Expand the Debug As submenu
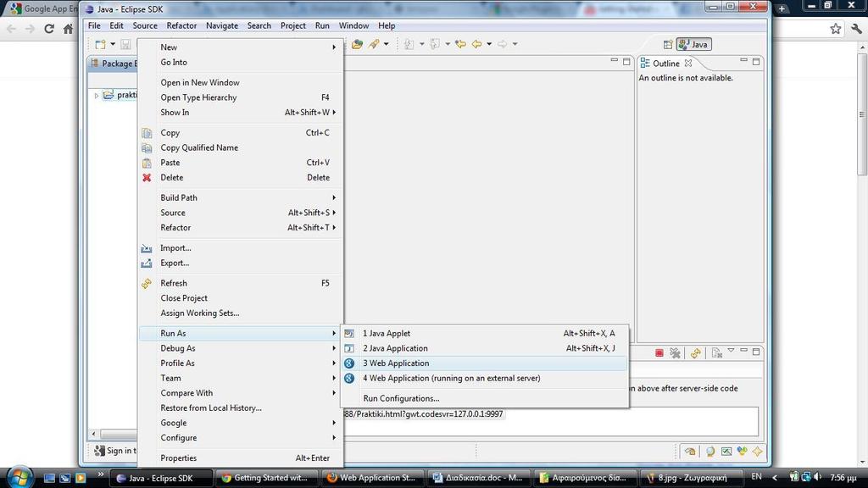This screenshot has width=868, height=488. pyautogui.click(x=240, y=348)
